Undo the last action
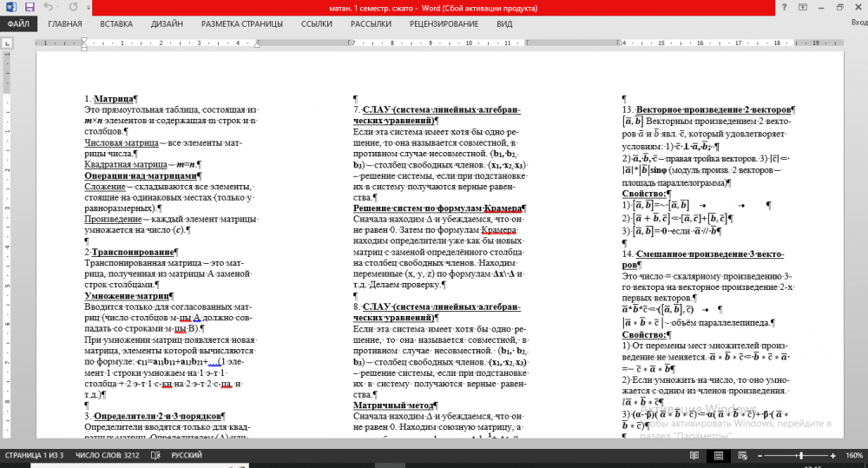868x468 pixels. 48,7
